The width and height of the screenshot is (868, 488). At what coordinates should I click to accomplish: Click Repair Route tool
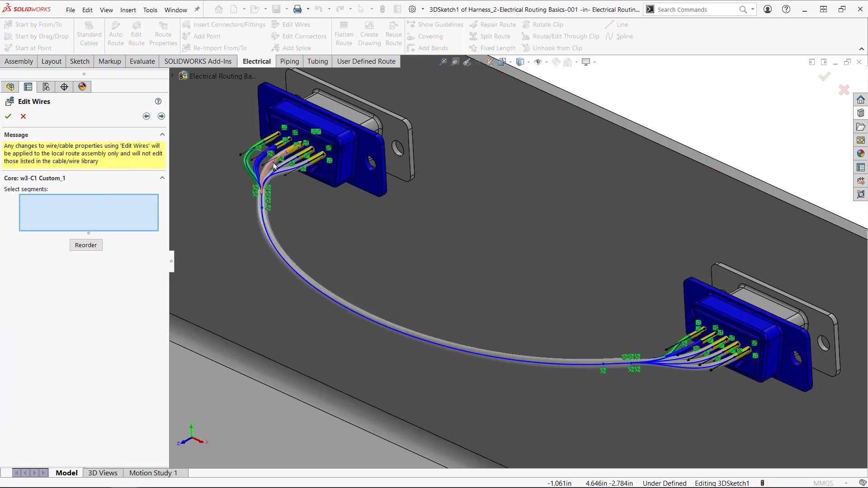click(x=492, y=24)
